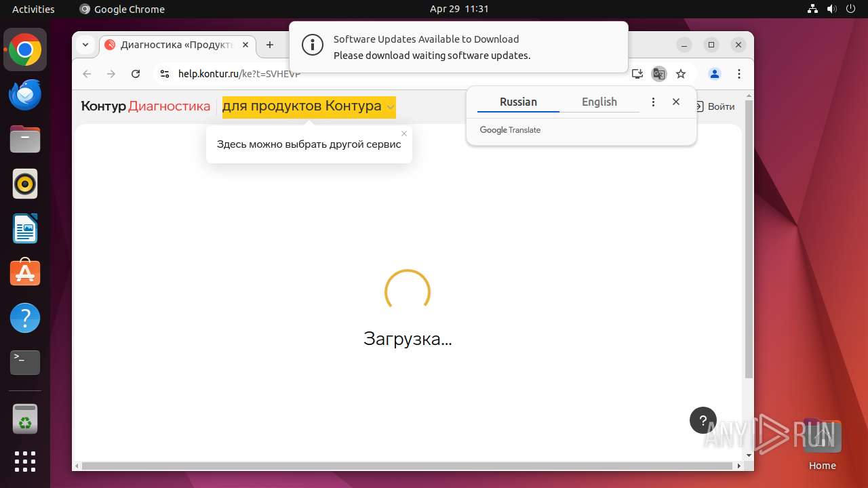View site information icon in address bar
The width and height of the screenshot is (868, 488).
tap(164, 74)
